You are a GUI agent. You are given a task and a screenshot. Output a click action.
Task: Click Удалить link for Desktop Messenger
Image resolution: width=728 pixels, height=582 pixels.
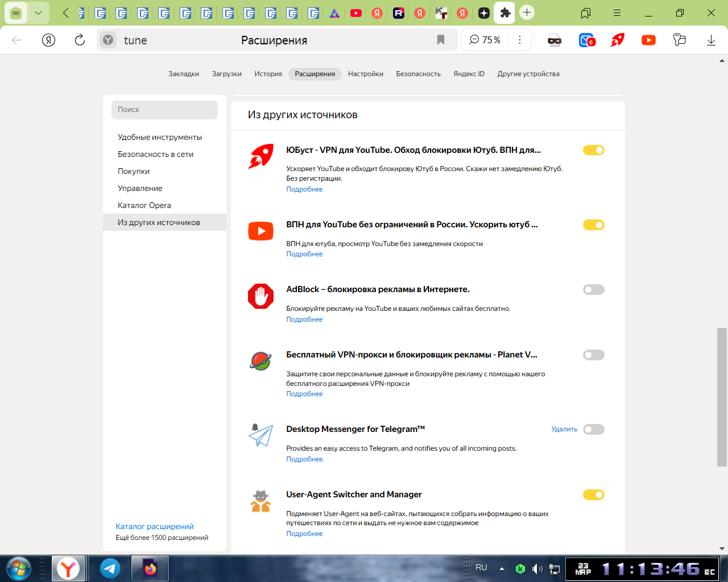pyautogui.click(x=564, y=429)
